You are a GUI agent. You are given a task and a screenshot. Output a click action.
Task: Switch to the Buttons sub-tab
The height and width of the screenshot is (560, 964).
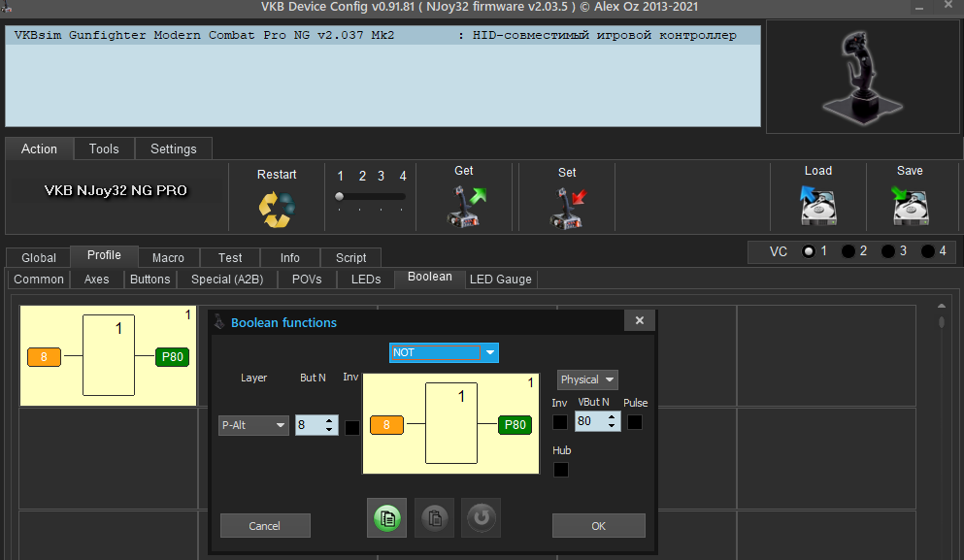[x=150, y=280]
